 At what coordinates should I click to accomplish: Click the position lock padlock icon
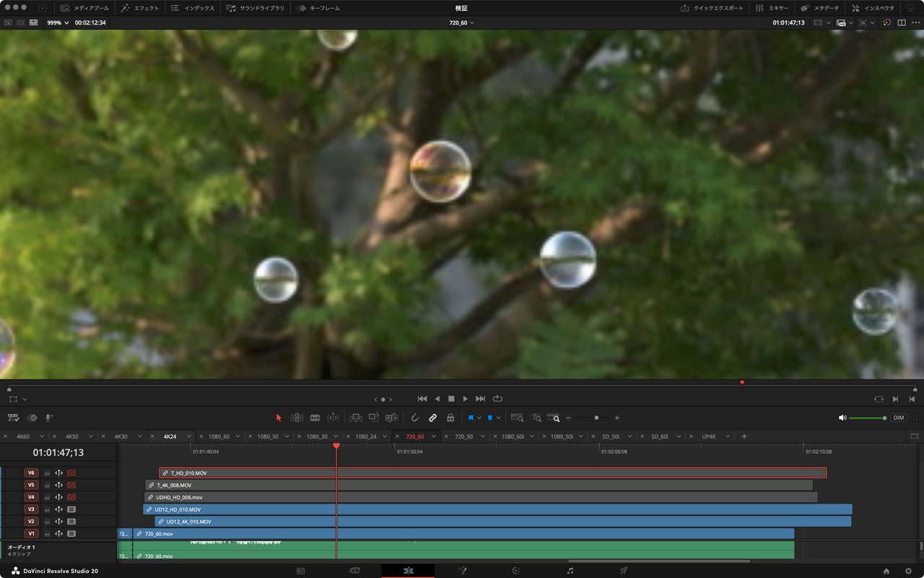[450, 418]
